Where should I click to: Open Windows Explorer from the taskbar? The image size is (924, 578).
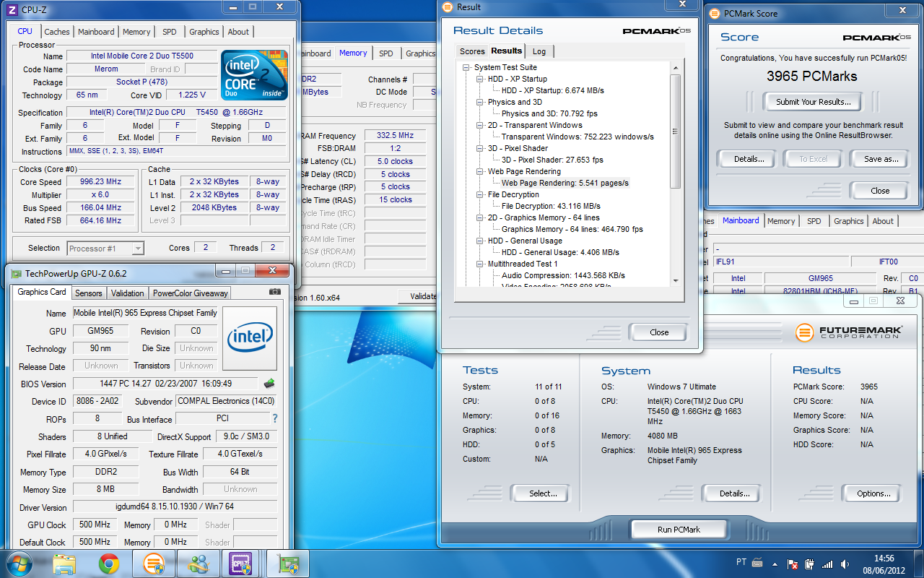(x=64, y=564)
